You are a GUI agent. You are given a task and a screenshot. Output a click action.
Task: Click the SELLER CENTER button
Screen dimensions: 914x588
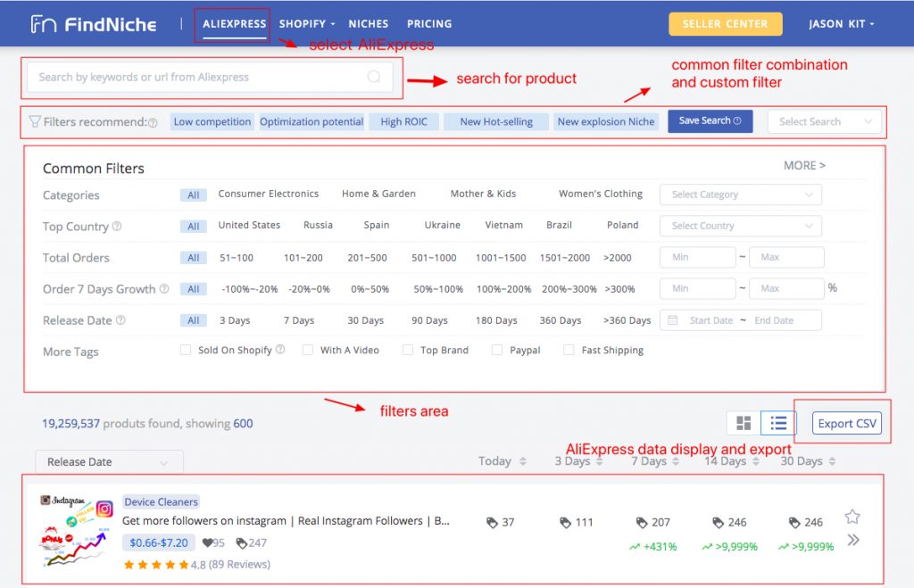[x=725, y=24]
